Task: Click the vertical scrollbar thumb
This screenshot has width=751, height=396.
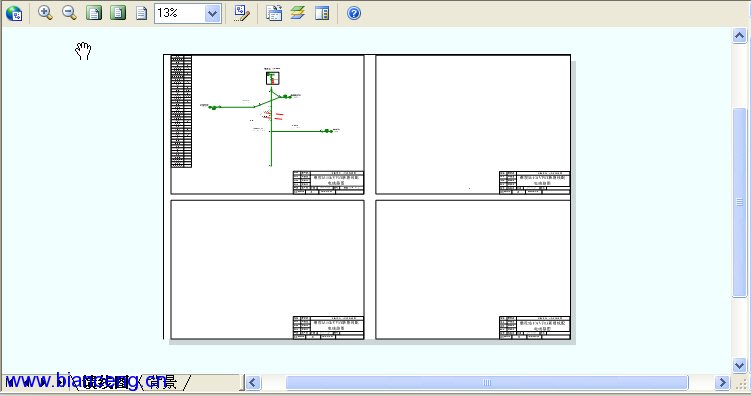Action: [740, 202]
